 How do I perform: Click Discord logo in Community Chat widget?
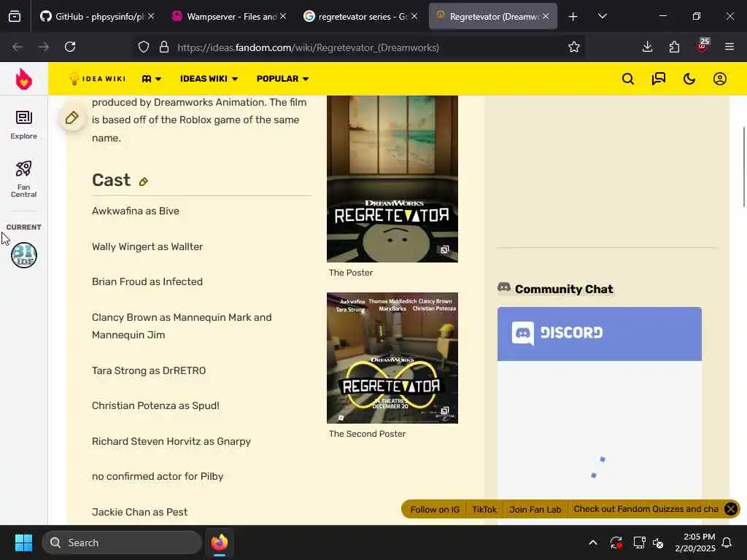click(557, 332)
